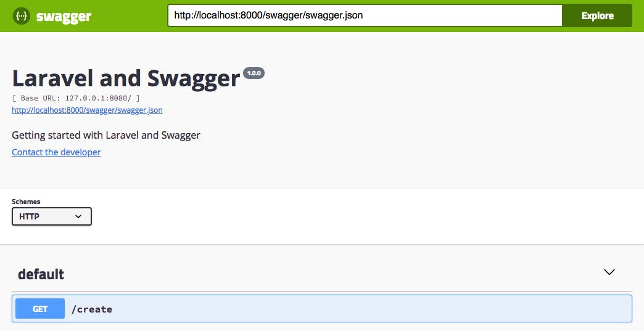Open Contact the developer link

tap(56, 152)
